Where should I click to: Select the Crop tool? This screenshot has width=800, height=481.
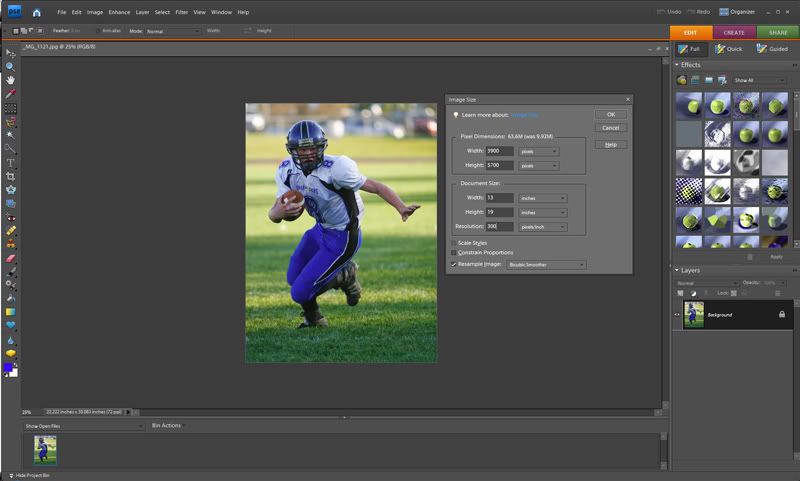tap(10, 176)
